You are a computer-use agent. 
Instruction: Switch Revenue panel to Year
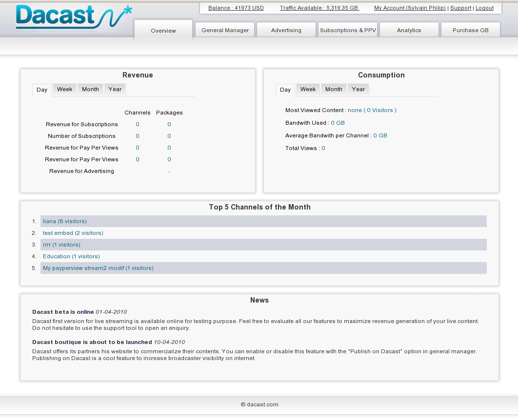coord(115,90)
